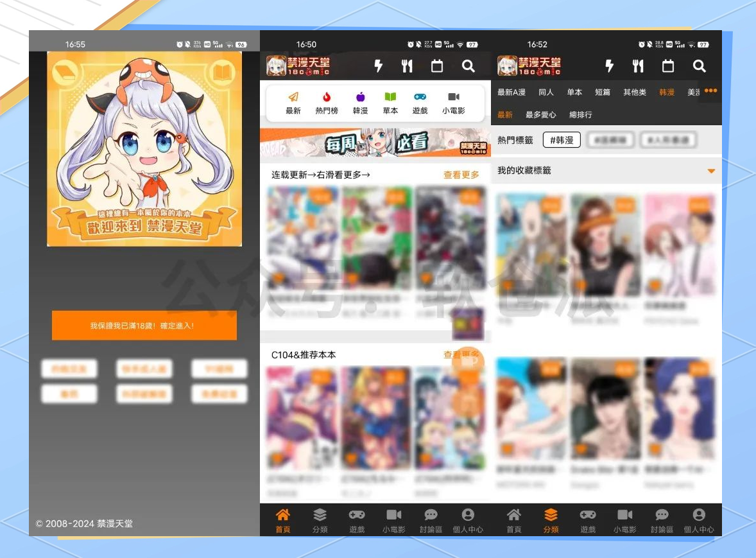
Task: Open the 遊戲 gamepad shortcut in the icon row
Action: [420, 97]
